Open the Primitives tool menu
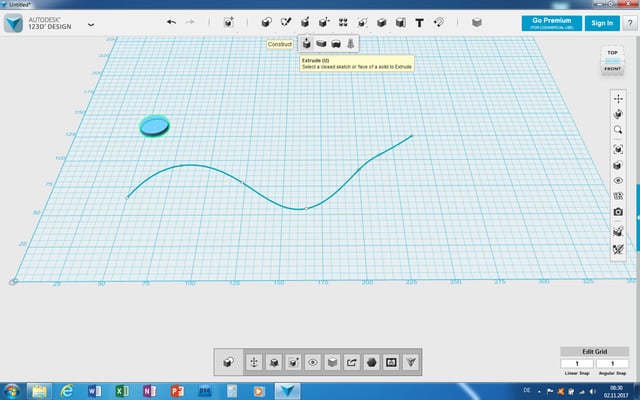The width and height of the screenshot is (640, 400). point(267,22)
